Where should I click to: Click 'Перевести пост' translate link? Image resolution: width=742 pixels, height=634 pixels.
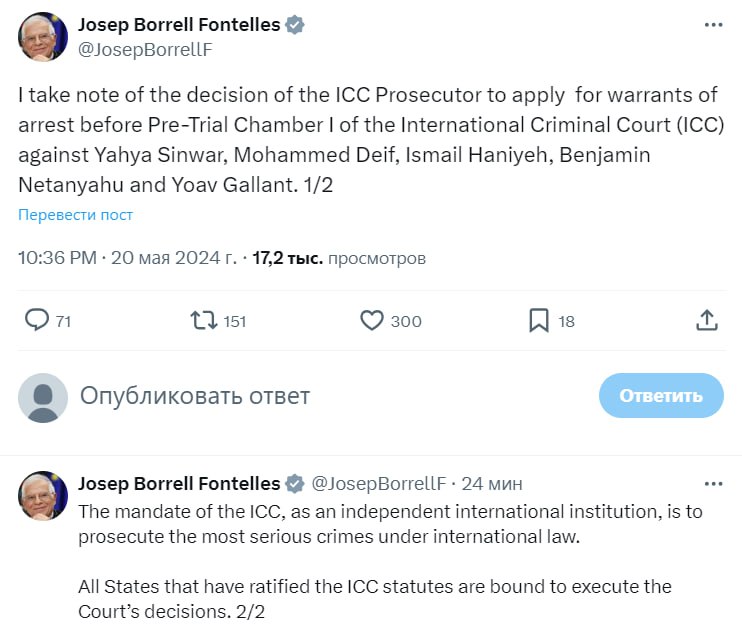tap(76, 215)
